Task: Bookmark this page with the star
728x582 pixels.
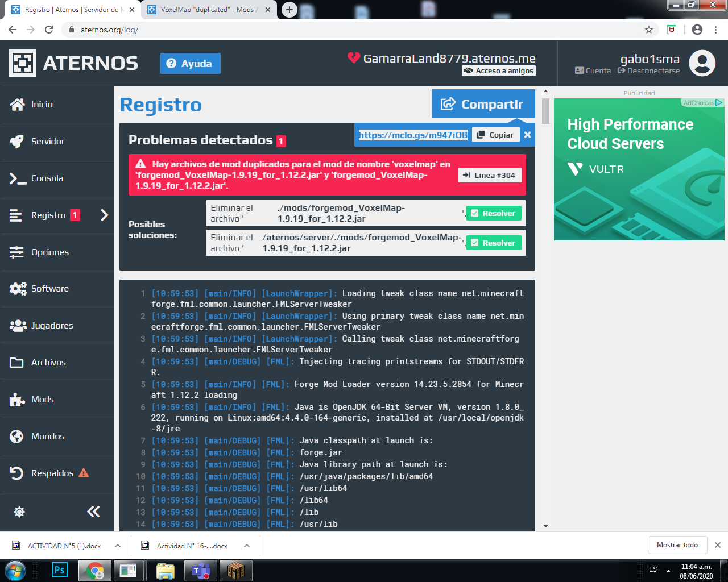Action: coord(649,30)
